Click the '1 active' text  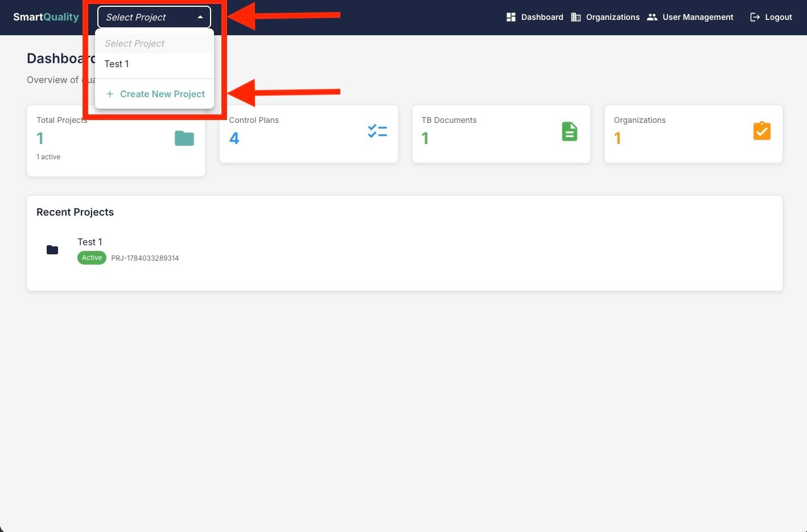48,157
